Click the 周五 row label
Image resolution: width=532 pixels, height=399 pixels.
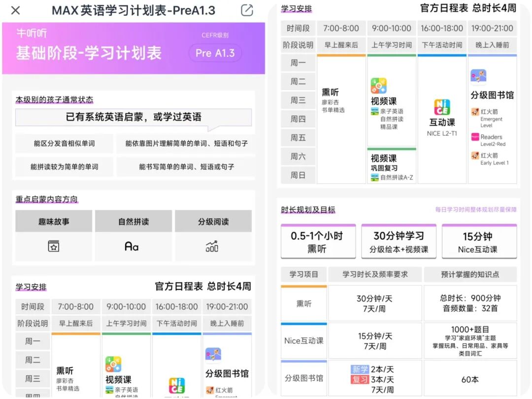pos(298,138)
